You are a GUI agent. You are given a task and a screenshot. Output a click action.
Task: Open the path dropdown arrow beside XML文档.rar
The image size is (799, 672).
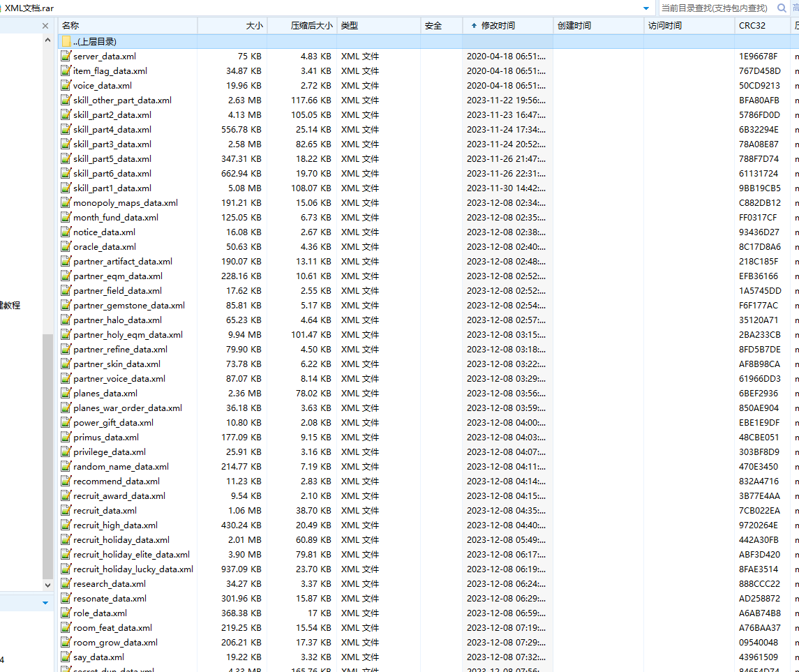[646, 8]
